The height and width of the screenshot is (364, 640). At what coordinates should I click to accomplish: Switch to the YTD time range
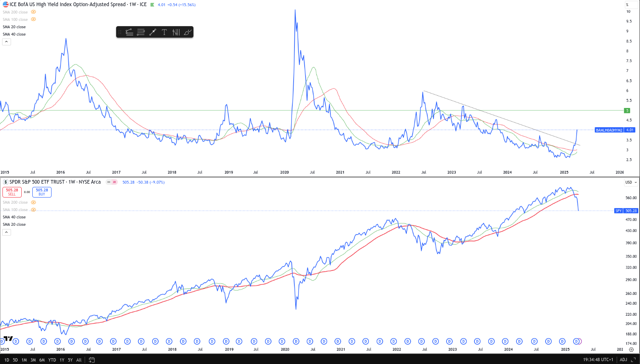[x=52, y=360]
